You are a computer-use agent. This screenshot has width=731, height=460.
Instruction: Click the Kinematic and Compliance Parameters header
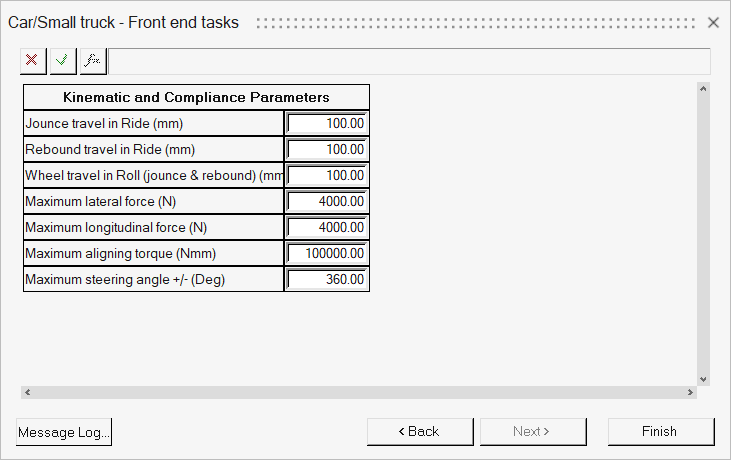tap(196, 97)
